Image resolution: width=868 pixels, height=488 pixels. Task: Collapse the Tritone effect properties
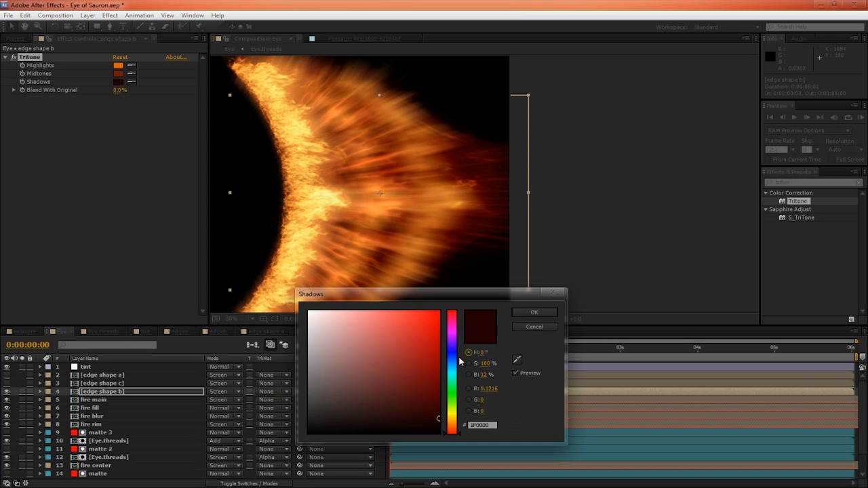tap(5, 57)
